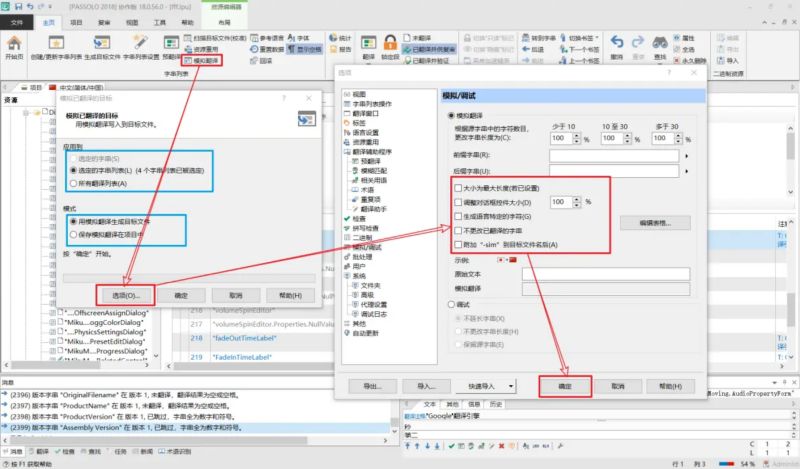Click the 锁定段 lock icon

click(x=391, y=43)
